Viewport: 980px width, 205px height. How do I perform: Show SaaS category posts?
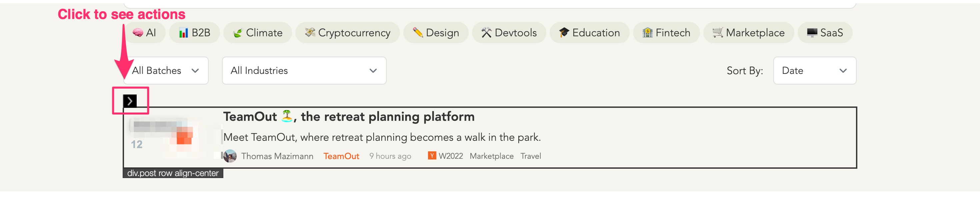point(824,33)
